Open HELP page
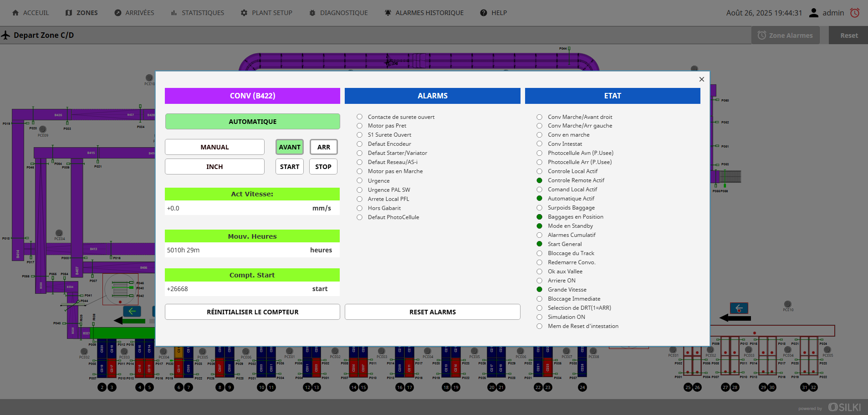The image size is (868, 415). click(493, 13)
